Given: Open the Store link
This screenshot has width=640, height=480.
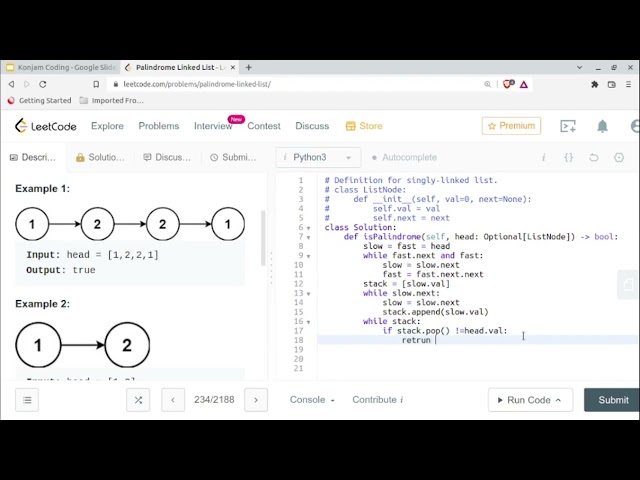Looking at the screenshot, I should click(x=364, y=126).
